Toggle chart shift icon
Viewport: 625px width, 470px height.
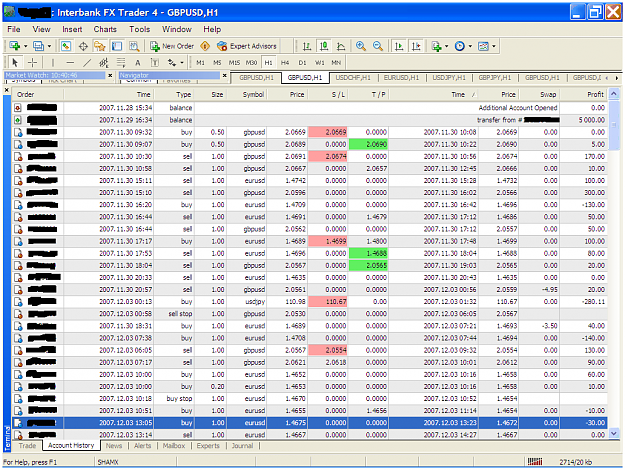click(x=416, y=46)
